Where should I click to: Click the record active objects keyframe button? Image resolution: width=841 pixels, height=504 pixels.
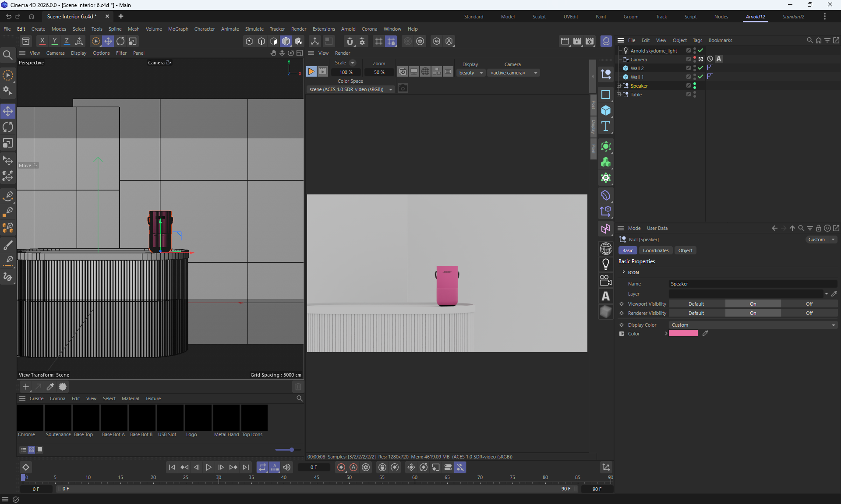coord(341,467)
